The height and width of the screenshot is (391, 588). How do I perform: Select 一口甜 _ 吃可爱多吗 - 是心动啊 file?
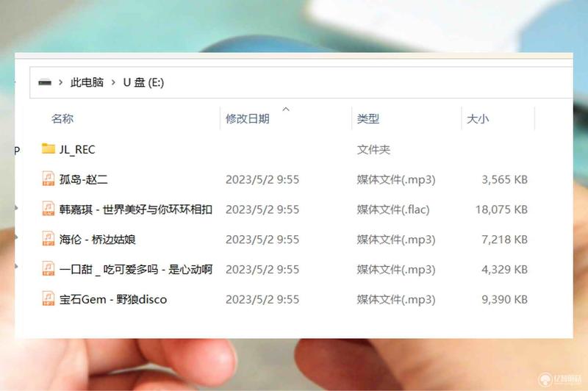[136, 269]
